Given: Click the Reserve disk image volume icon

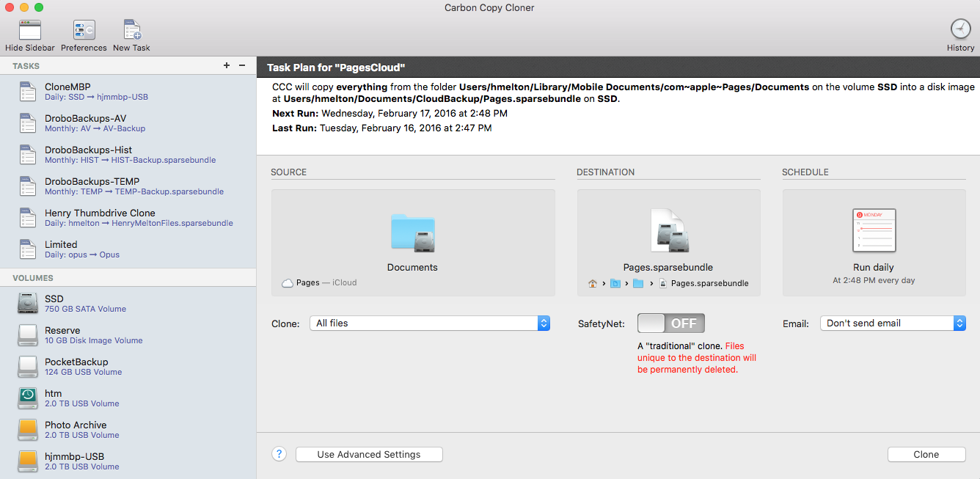Looking at the screenshot, I should point(28,335).
